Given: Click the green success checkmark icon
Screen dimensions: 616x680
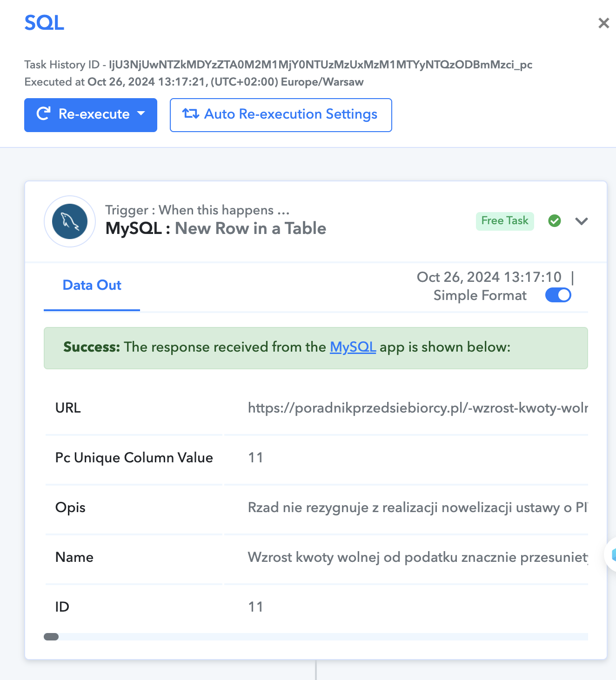Looking at the screenshot, I should click(x=555, y=221).
